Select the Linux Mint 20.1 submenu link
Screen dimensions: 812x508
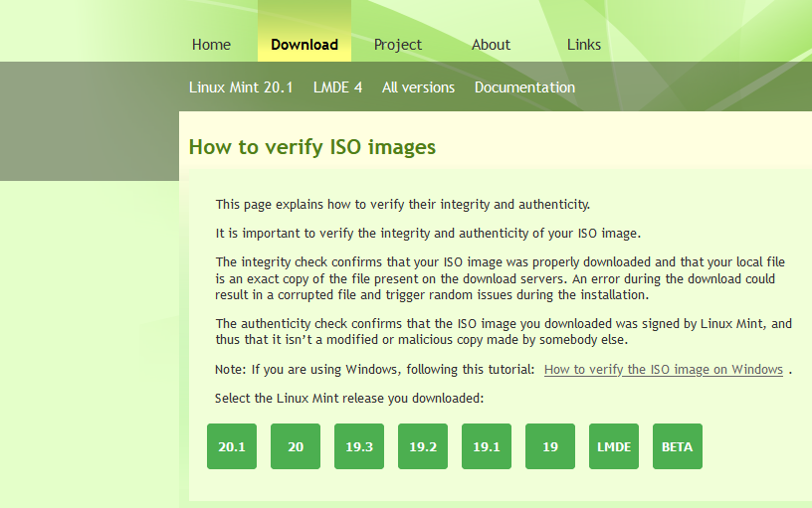point(241,87)
